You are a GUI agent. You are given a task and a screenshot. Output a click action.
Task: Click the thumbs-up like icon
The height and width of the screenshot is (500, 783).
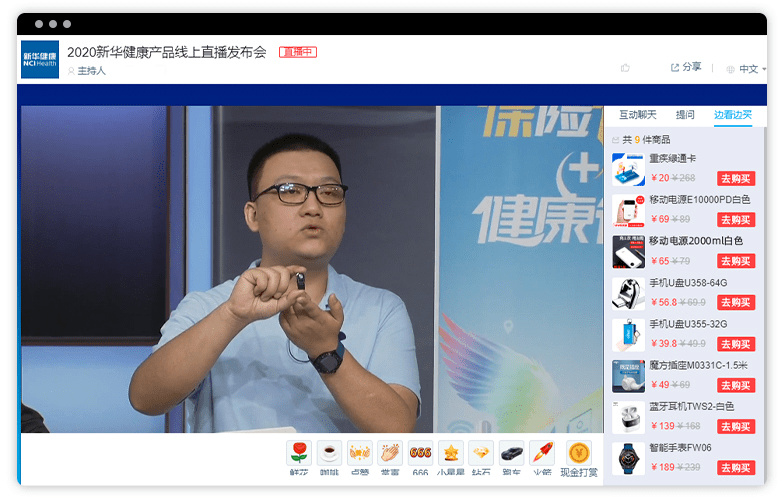pyautogui.click(x=625, y=68)
